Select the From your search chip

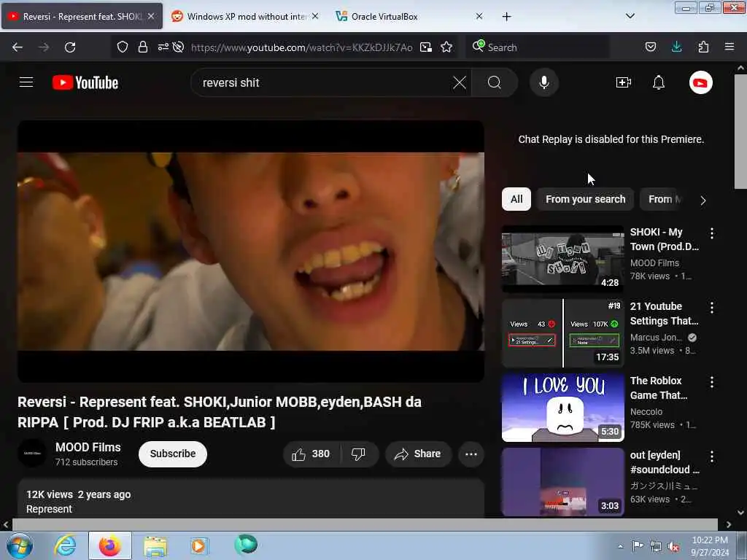586,199
